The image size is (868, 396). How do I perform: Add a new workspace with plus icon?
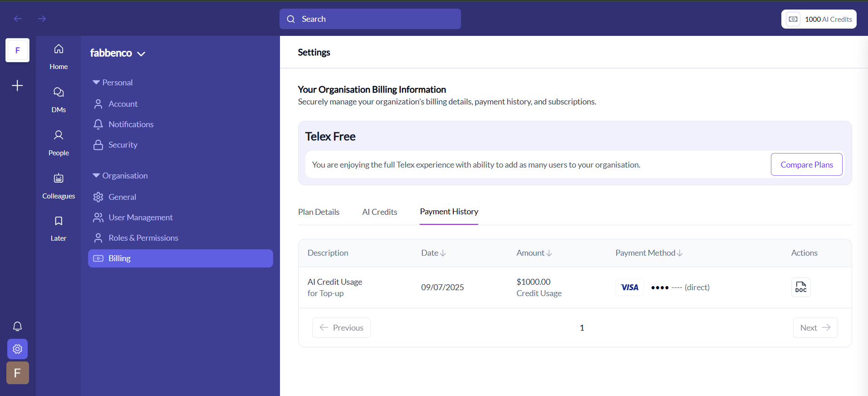pyautogui.click(x=17, y=85)
